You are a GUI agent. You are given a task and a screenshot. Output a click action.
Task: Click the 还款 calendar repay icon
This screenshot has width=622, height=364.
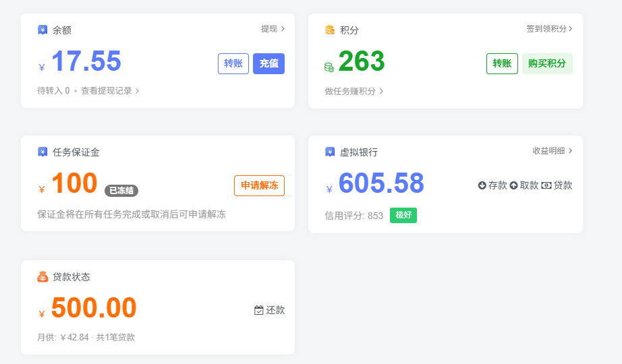click(x=258, y=310)
